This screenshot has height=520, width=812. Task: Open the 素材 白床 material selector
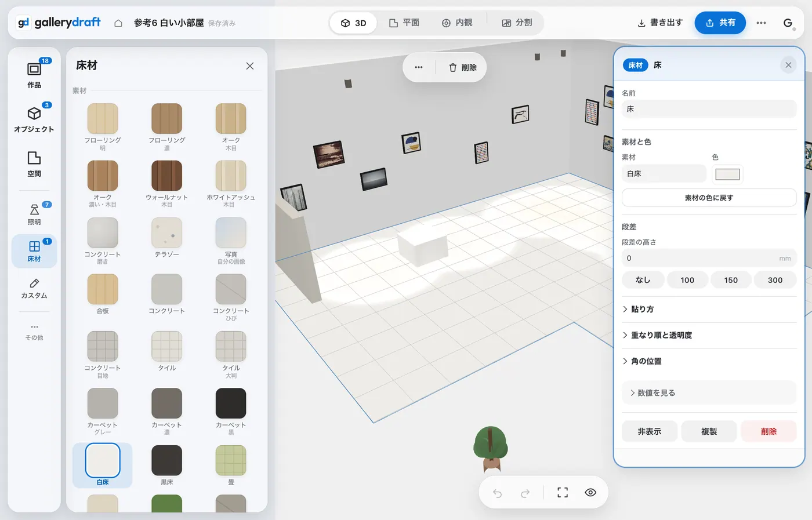pos(664,173)
